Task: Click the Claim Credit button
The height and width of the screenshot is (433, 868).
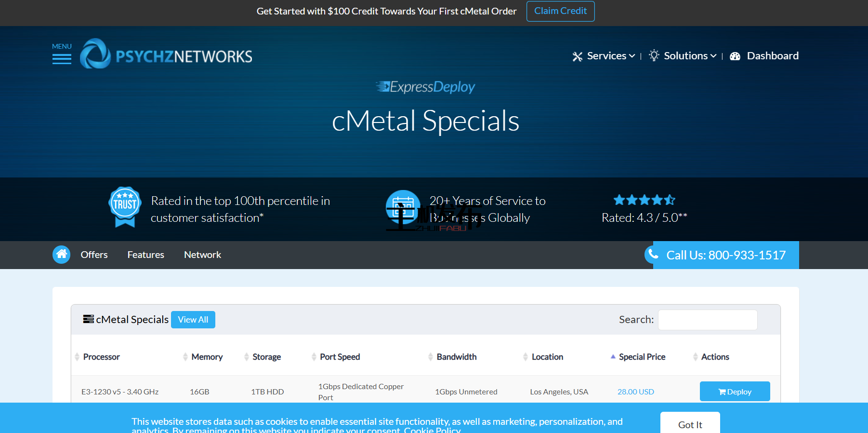Action: point(560,11)
